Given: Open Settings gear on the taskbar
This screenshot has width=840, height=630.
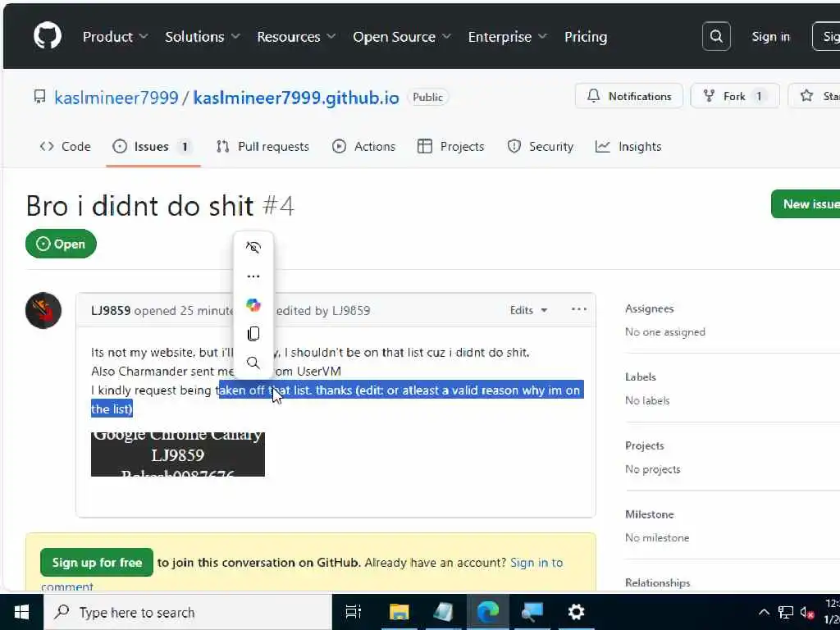Looking at the screenshot, I should coord(576,612).
